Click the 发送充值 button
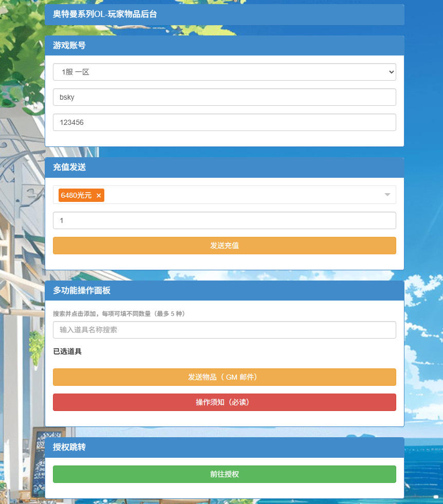This screenshot has width=443, height=504. [x=225, y=246]
